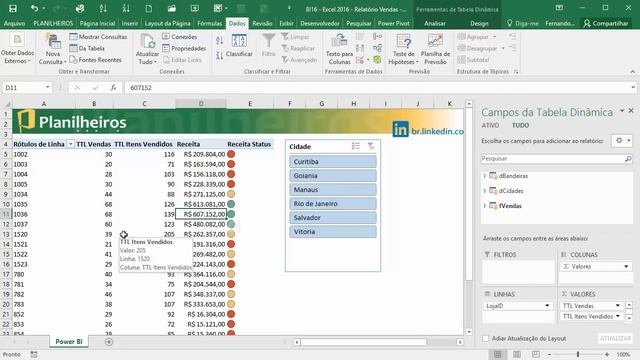The height and width of the screenshot is (360, 640).
Task: Open TTL Itens Vendidos field dropdown
Action: point(618,316)
